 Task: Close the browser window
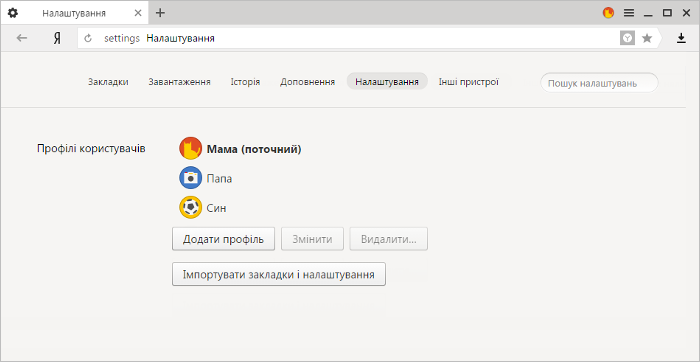[x=686, y=13]
